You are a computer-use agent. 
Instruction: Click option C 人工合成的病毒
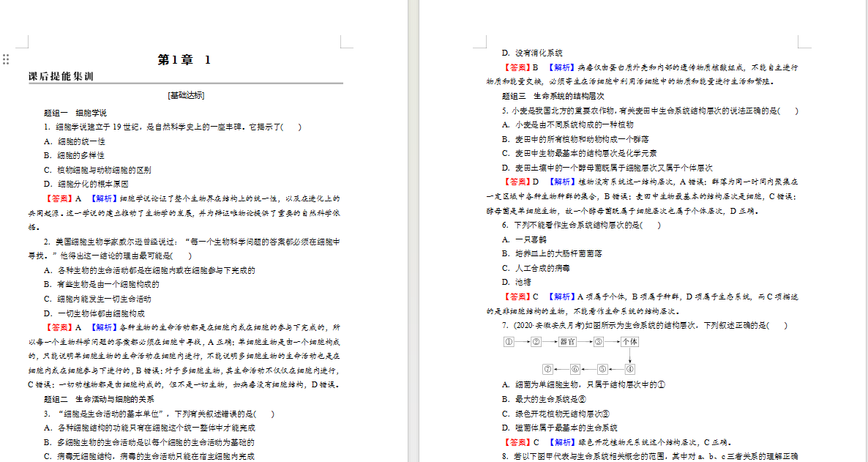pyautogui.click(x=536, y=268)
